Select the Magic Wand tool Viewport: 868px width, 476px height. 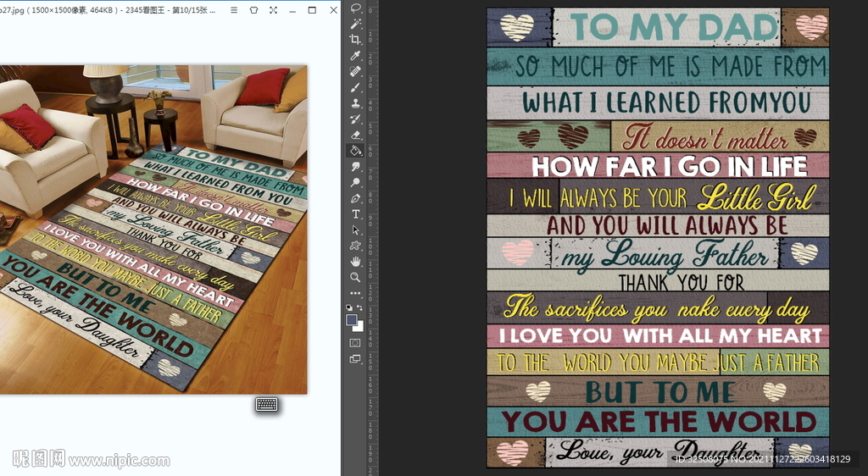coord(355,24)
